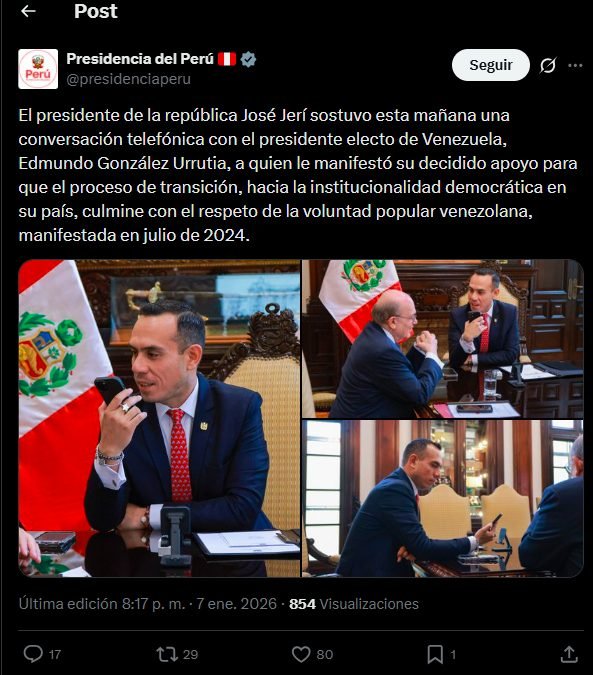Click the 854 Visualizaciones view count
Viewport: 593px width, 675px height.
pyautogui.click(x=354, y=604)
